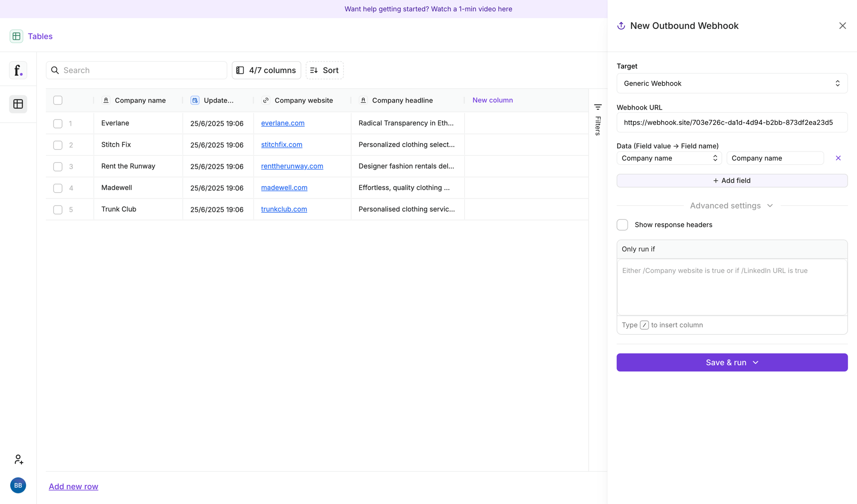Click the table view icon in left sidebar
Image resolution: width=857 pixels, height=504 pixels.
pyautogui.click(x=18, y=104)
